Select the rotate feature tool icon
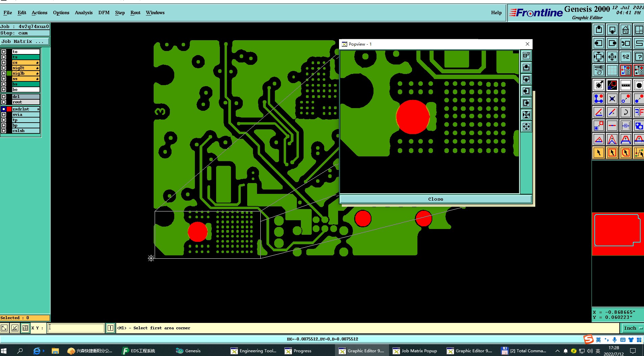This screenshot has width=644, height=356. pyautogui.click(x=625, y=112)
